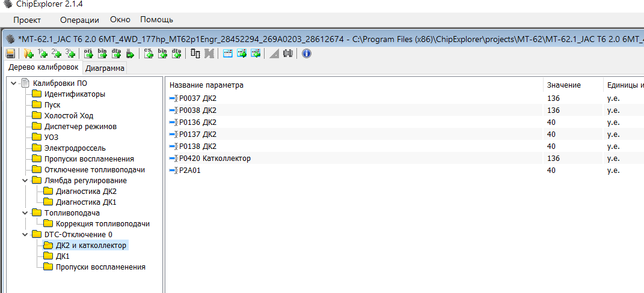Select the Электродроссель folder in tree

coord(75,148)
